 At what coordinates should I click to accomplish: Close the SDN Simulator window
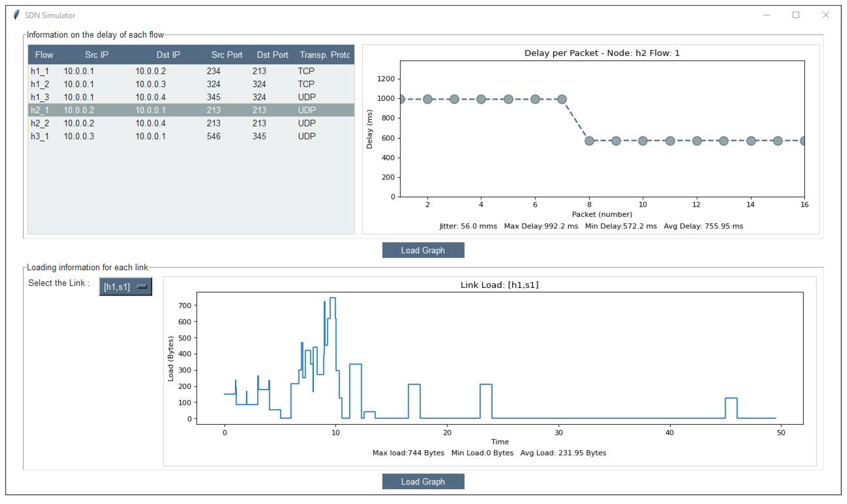(x=826, y=15)
